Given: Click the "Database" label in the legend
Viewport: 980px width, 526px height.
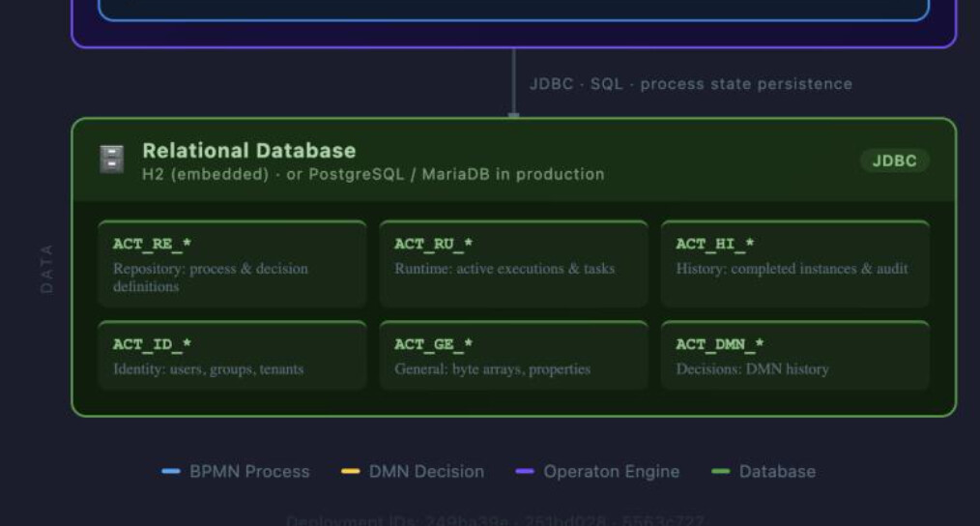Looking at the screenshot, I should point(777,472).
